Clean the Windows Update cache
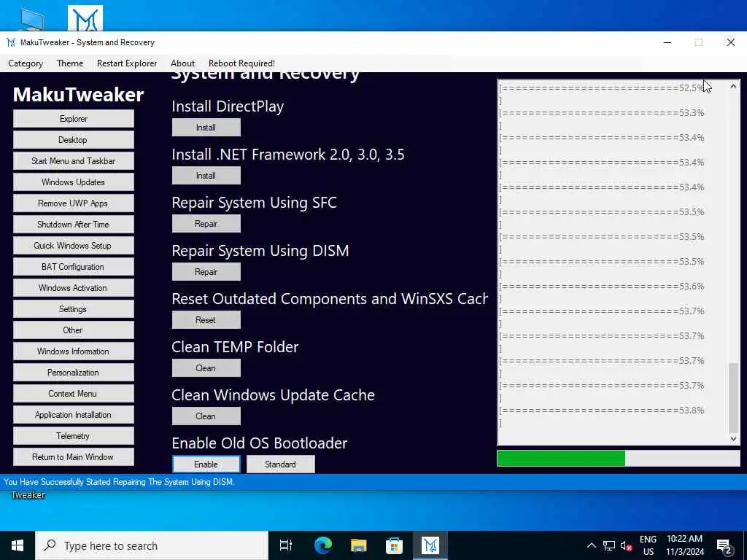 [206, 416]
